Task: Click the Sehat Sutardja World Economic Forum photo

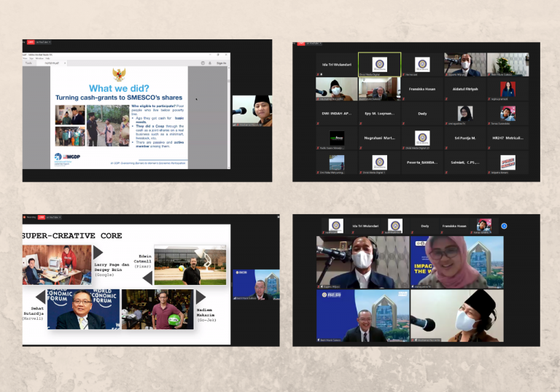Action: pyautogui.click(x=83, y=309)
